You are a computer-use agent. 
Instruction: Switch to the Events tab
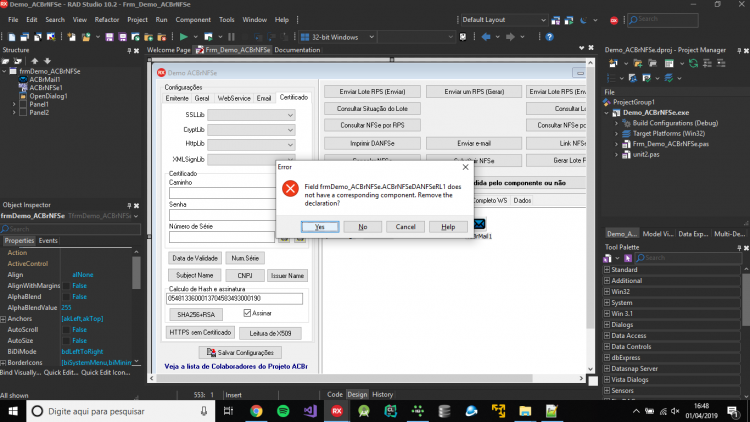pos(48,241)
